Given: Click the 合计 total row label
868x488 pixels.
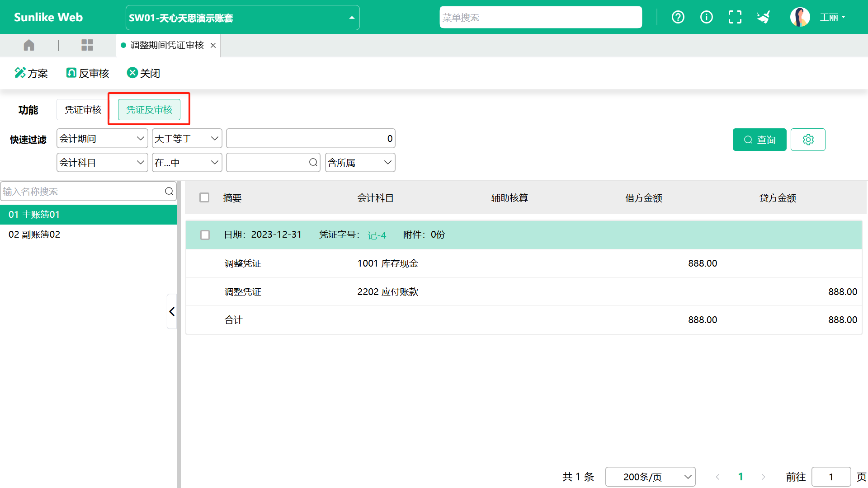Looking at the screenshot, I should [x=234, y=320].
